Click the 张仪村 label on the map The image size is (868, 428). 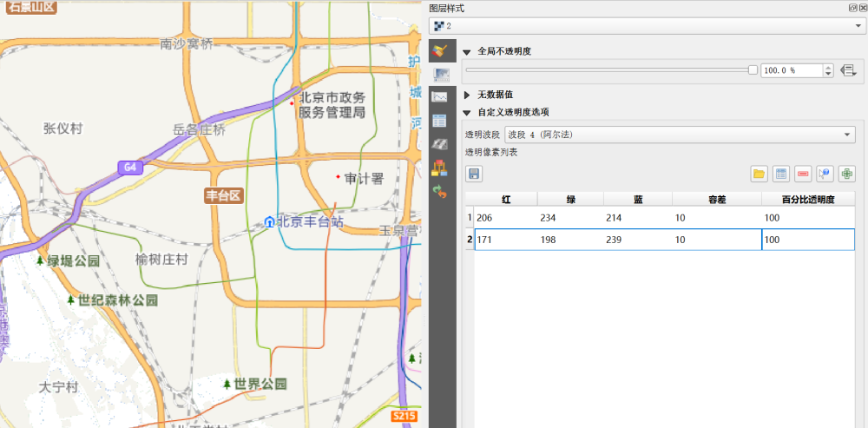click(62, 128)
